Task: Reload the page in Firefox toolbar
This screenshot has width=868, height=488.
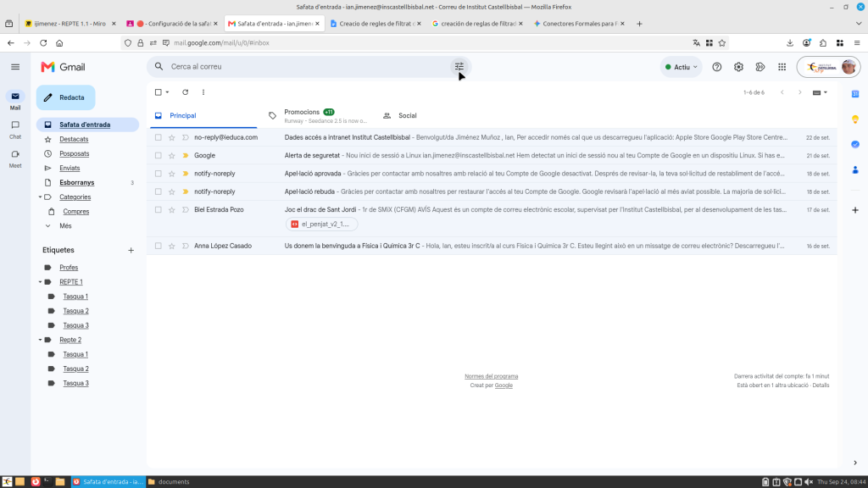Action: (x=43, y=42)
